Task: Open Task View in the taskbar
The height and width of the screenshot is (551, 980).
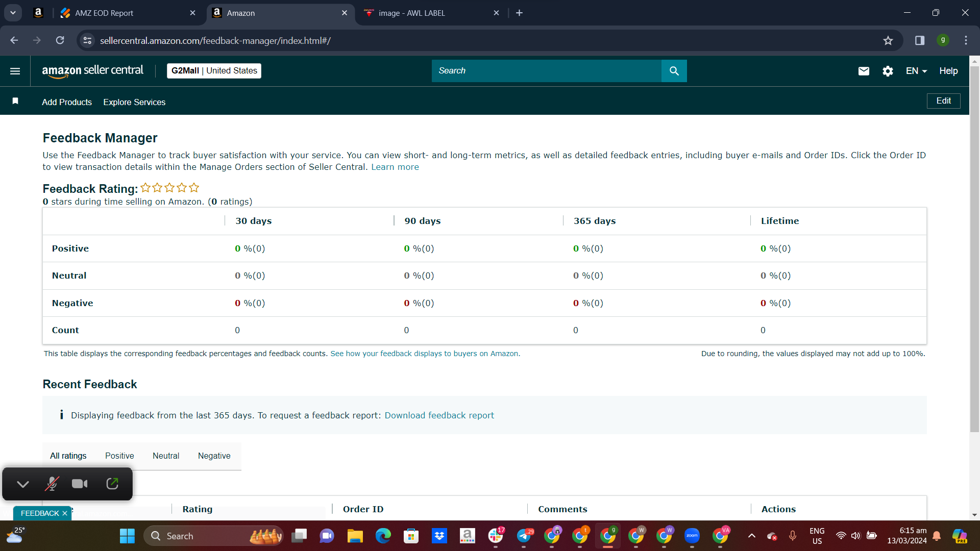Action: click(x=299, y=536)
